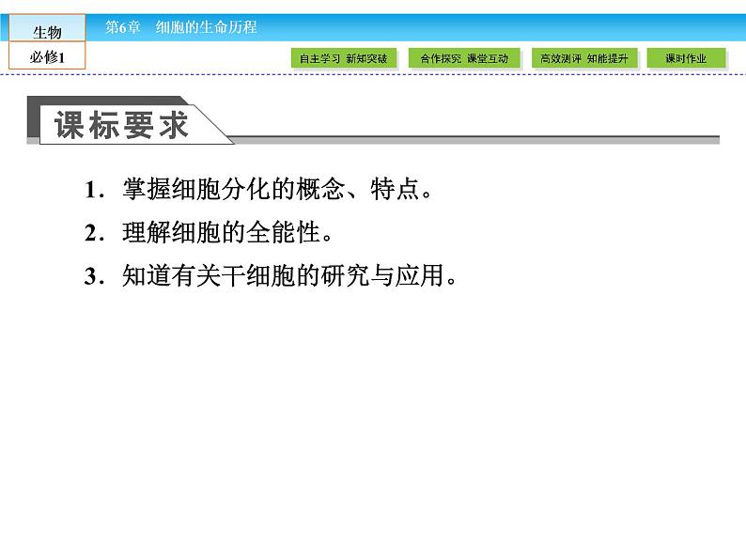Open the 课时作业 button
The width and height of the screenshot is (746, 560).
click(x=686, y=58)
